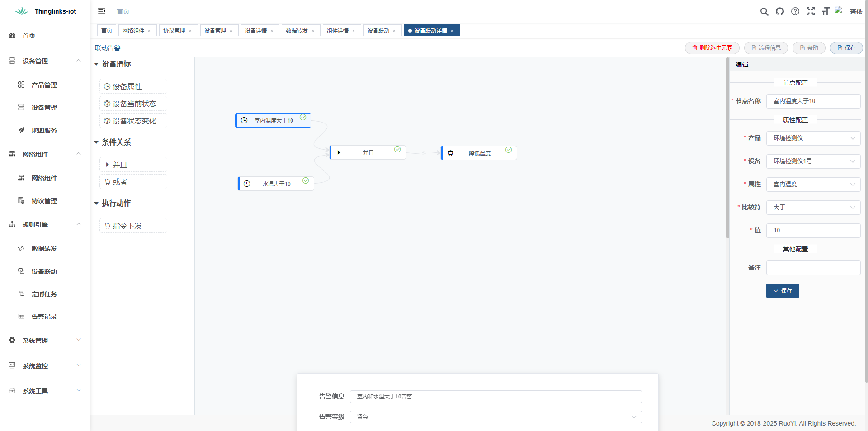
Task: Close the 设备联动详情 tab
Action: pyautogui.click(x=452, y=31)
